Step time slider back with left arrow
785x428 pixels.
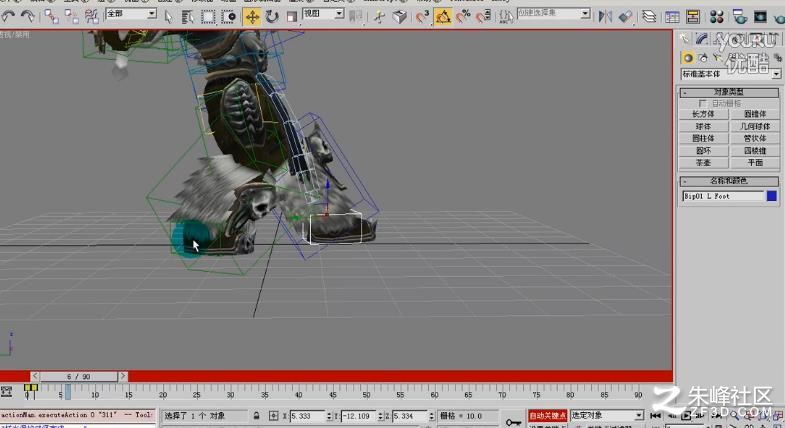point(35,376)
